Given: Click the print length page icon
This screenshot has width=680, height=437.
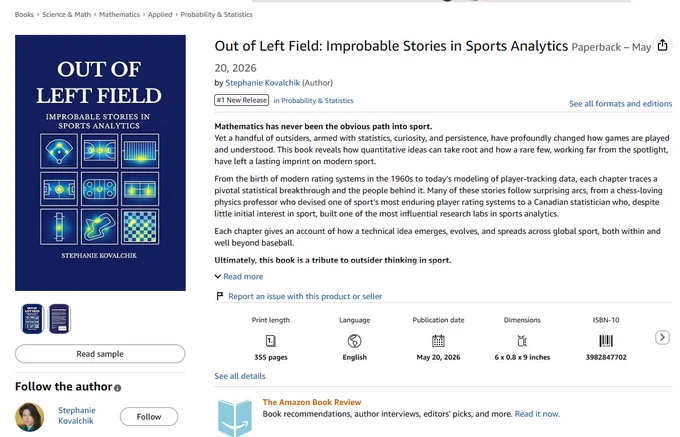Looking at the screenshot, I should pos(271,341).
